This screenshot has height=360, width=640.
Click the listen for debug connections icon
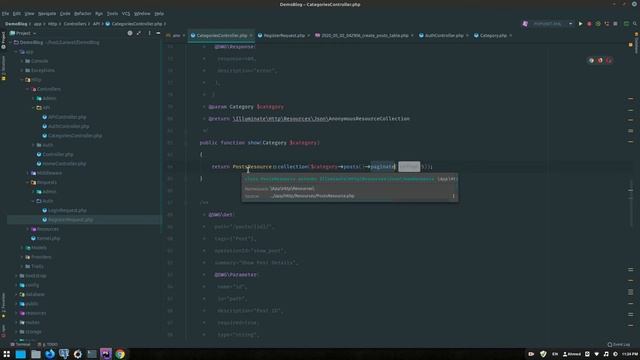pyautogui.click(x=607, y=24)
